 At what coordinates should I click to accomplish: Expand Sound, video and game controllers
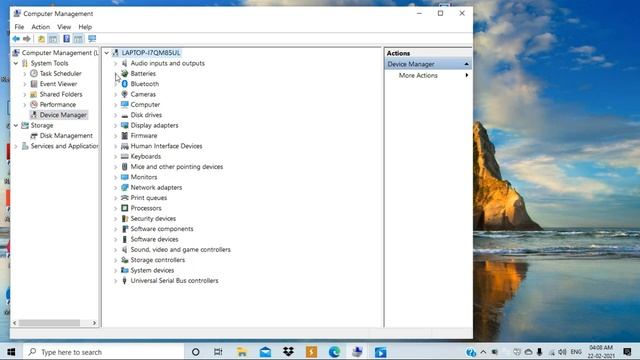tap(115, 249)
